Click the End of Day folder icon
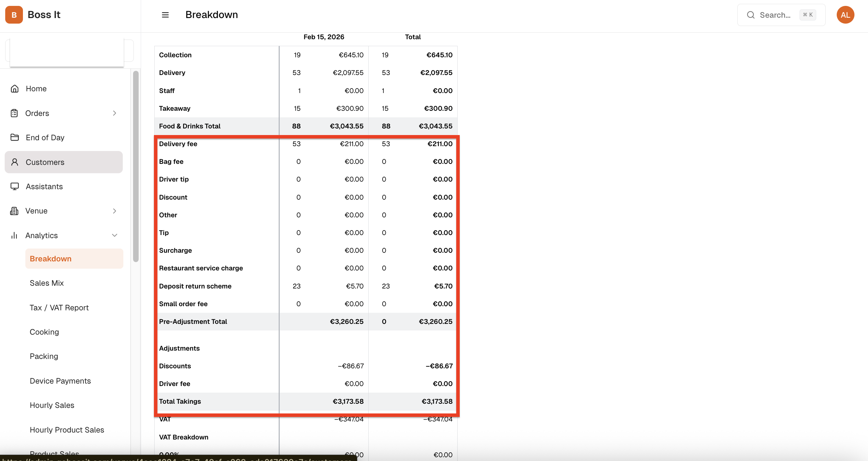Viewport: 868px width, 461px height. coord(15,137)
